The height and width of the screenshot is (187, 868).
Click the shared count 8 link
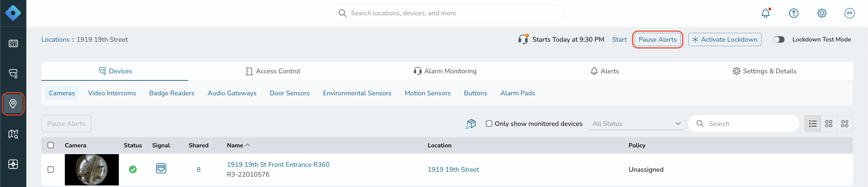pyautogui.click(x=198, y=169)
